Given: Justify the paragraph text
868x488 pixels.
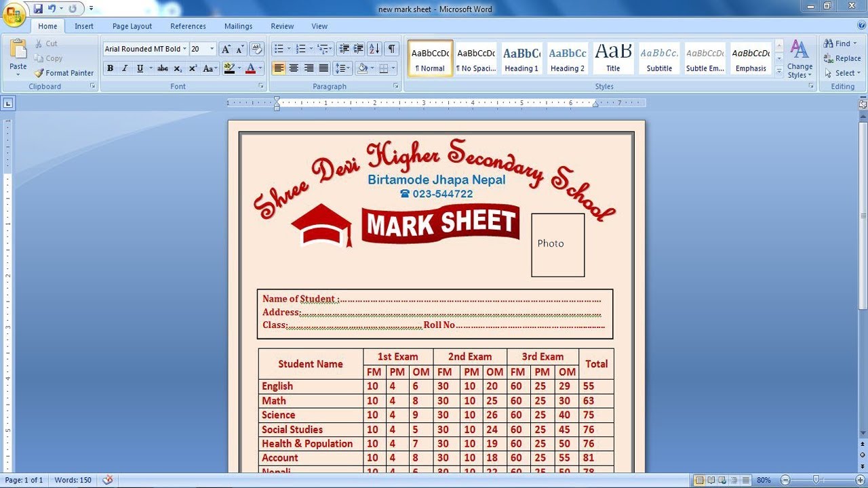Looking at the screenshot, I should click(323, 68).
